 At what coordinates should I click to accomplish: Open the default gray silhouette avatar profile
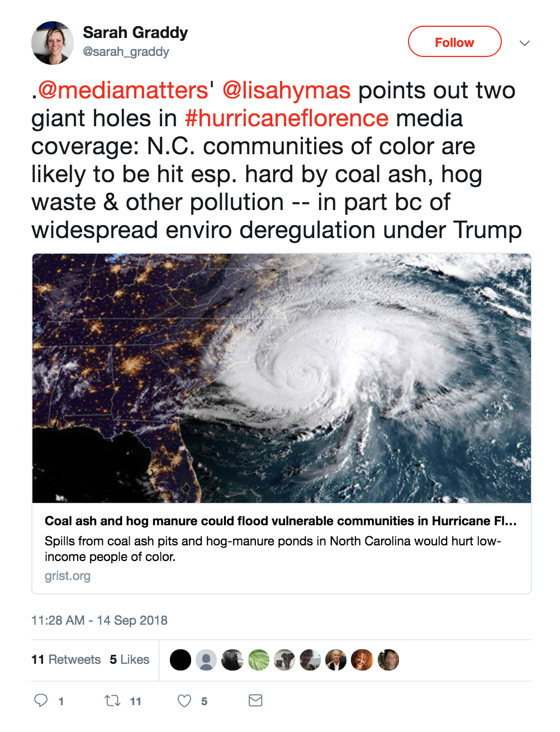coord(206,660)
